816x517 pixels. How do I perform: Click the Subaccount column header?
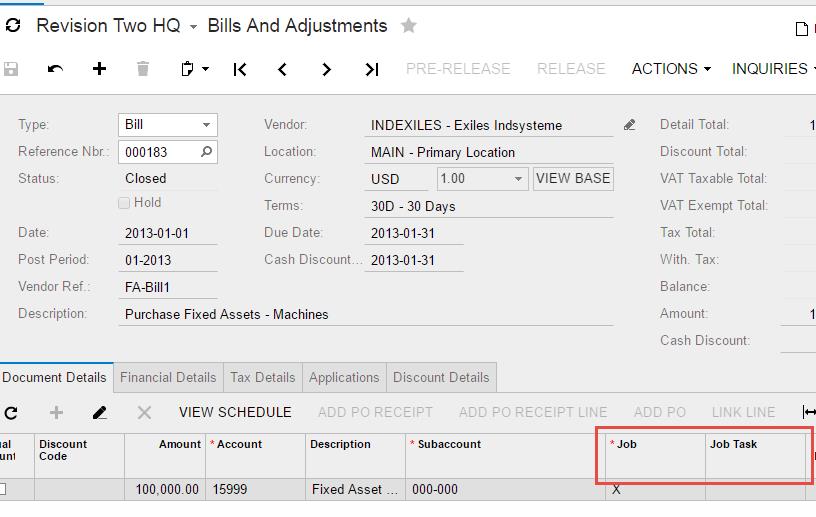click(505, 456)
